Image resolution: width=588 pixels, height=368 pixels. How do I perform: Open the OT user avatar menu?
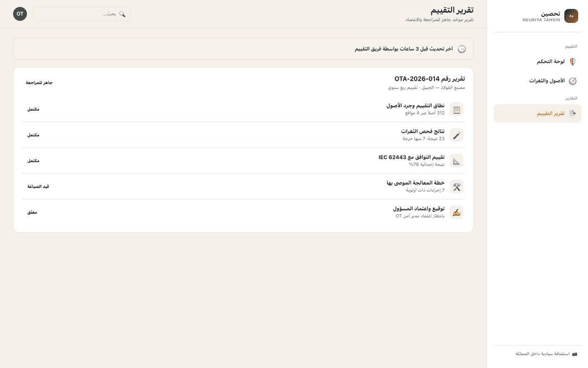(20, 14)
